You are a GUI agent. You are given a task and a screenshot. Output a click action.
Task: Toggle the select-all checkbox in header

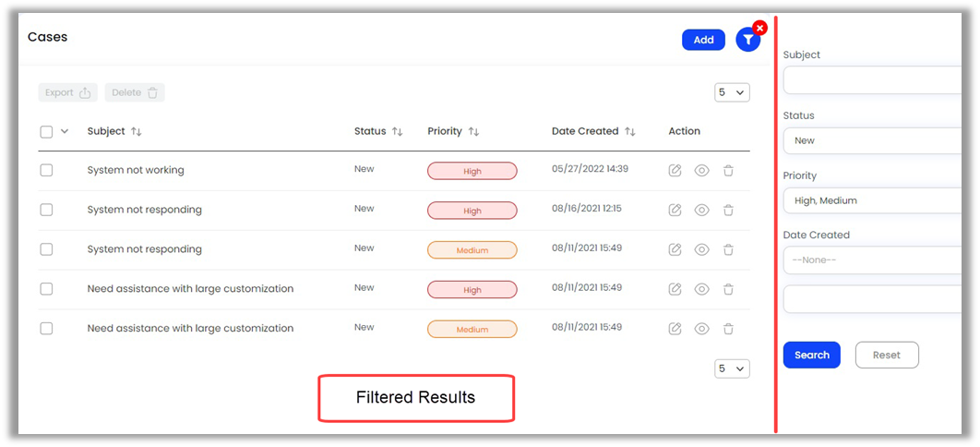point(47,132)
